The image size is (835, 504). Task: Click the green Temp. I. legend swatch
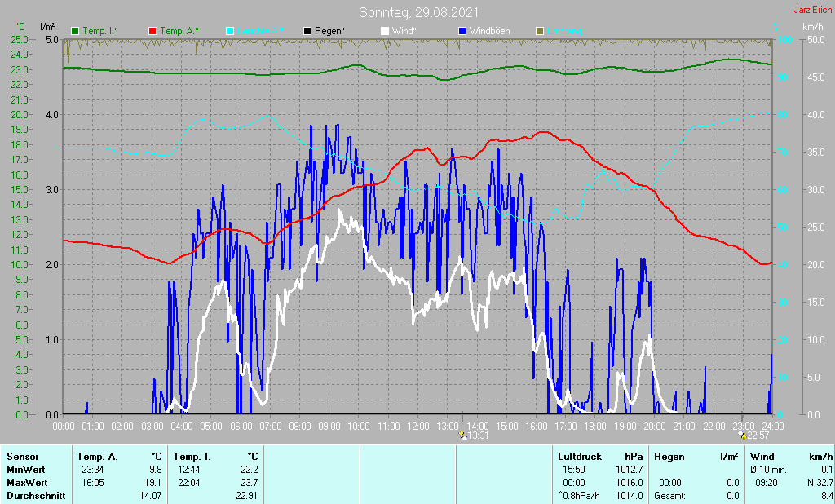pyautogui.click(x=75, y=31)
